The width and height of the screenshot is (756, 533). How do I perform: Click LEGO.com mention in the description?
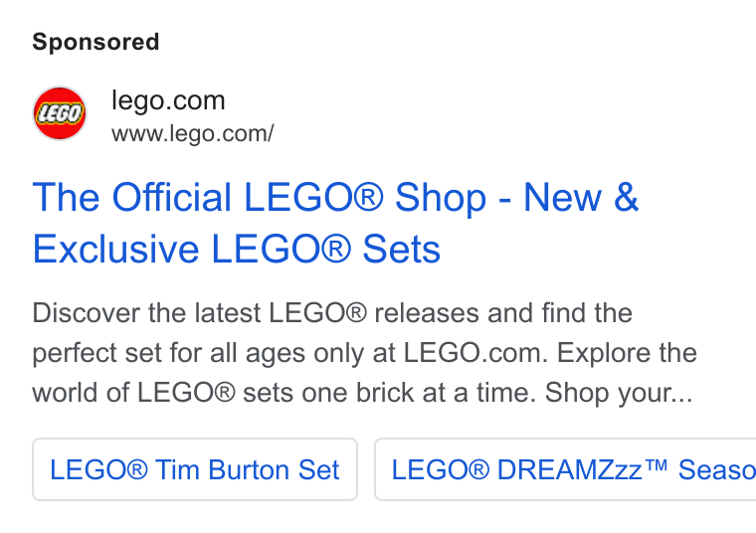pyautogui.click(x=475, y=353)
